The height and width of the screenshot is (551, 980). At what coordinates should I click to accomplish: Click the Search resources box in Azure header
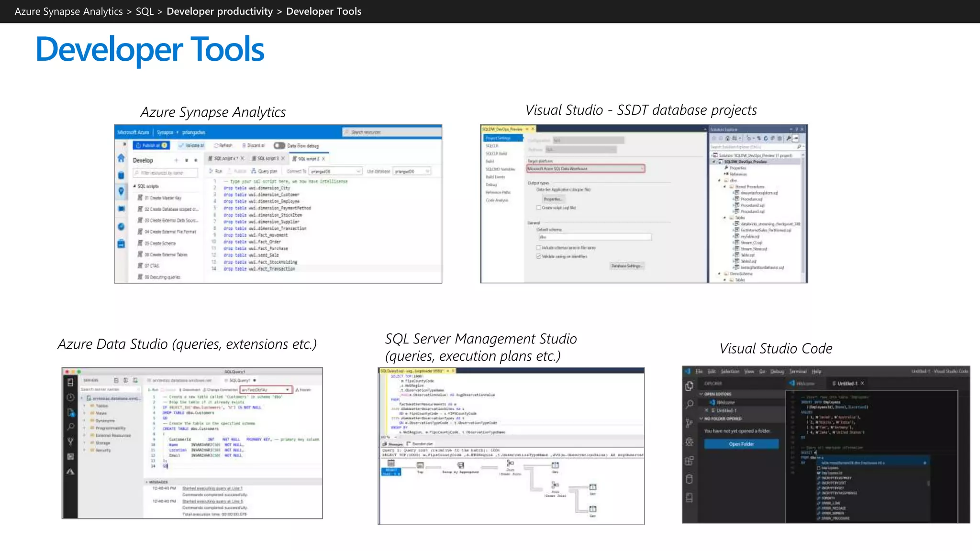point(391,132)
